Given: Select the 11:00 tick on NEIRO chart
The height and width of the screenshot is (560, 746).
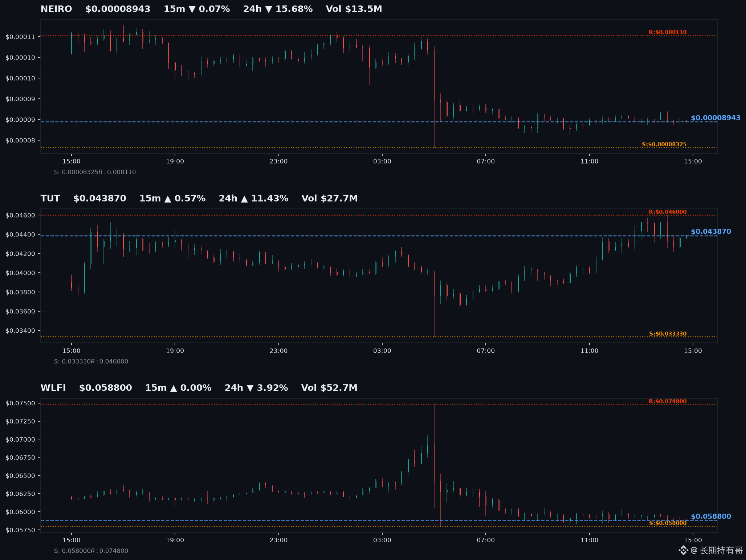Looking at the screenshot, I should (589, 161).
